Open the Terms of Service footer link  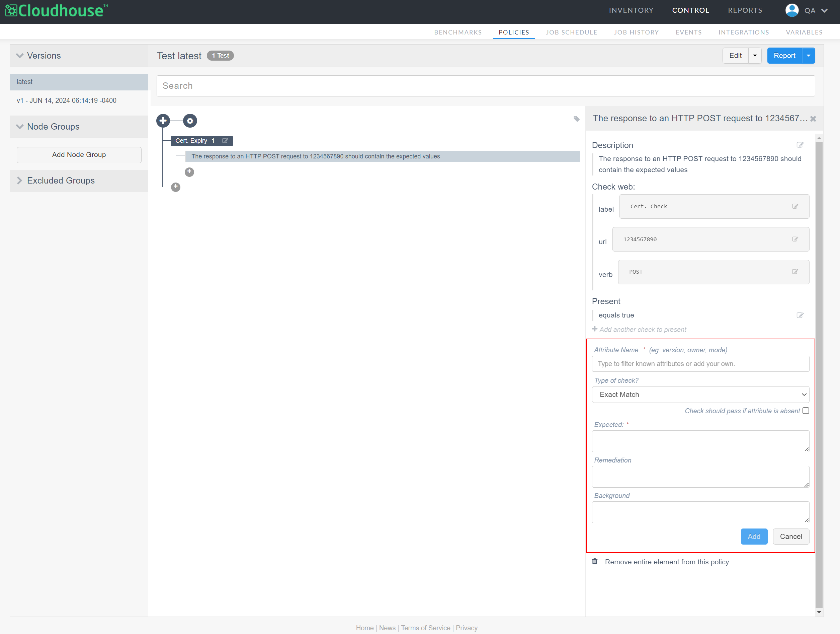click(425, 628)
